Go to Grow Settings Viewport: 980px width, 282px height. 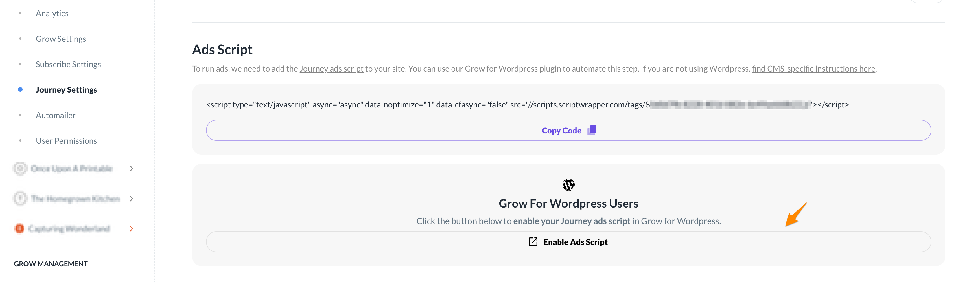61,39
